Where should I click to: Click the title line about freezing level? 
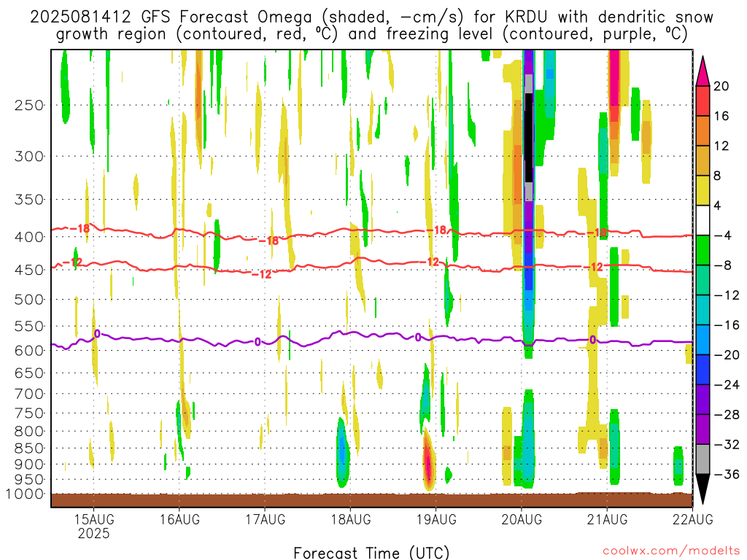click(x=371, y=34)
